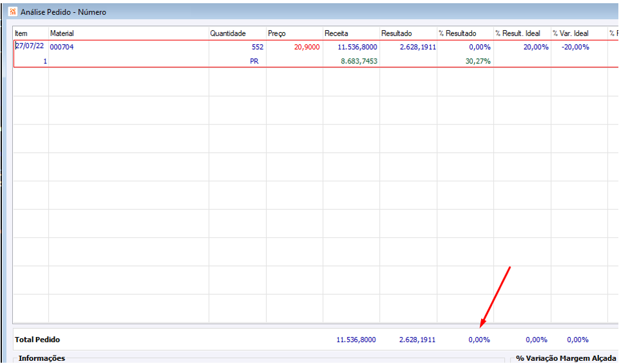Click the Item column header
The width and height of the screenshot is (619, 364).
click(21, 33)
